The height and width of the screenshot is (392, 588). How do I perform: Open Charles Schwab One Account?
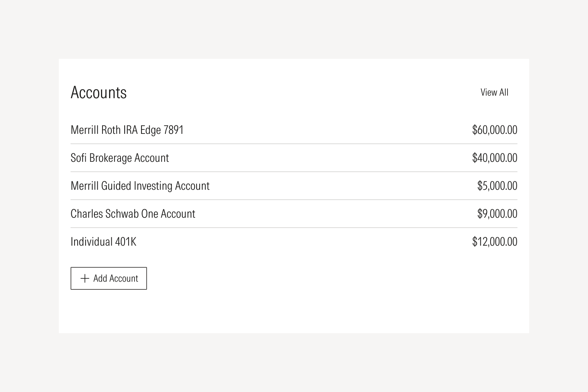[x=133, y=214]
